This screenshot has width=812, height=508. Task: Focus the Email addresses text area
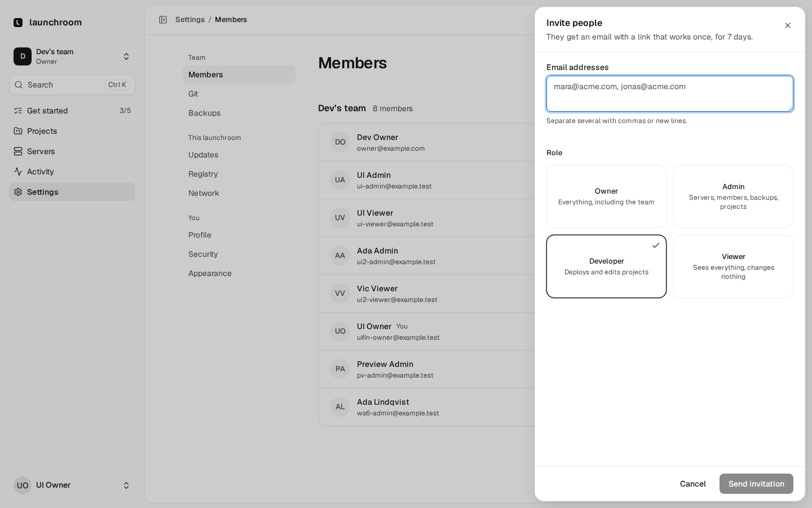tap(670, 94)
